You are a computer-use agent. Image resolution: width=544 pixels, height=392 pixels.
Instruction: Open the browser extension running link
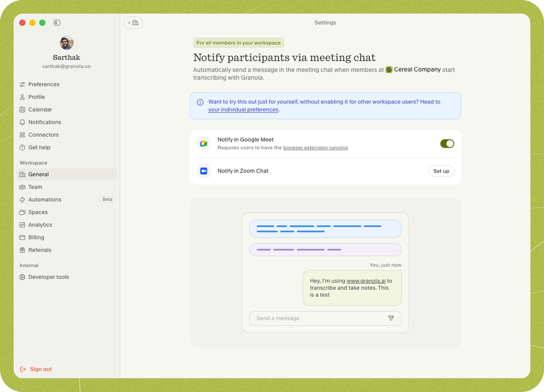(x=316, y=148)
